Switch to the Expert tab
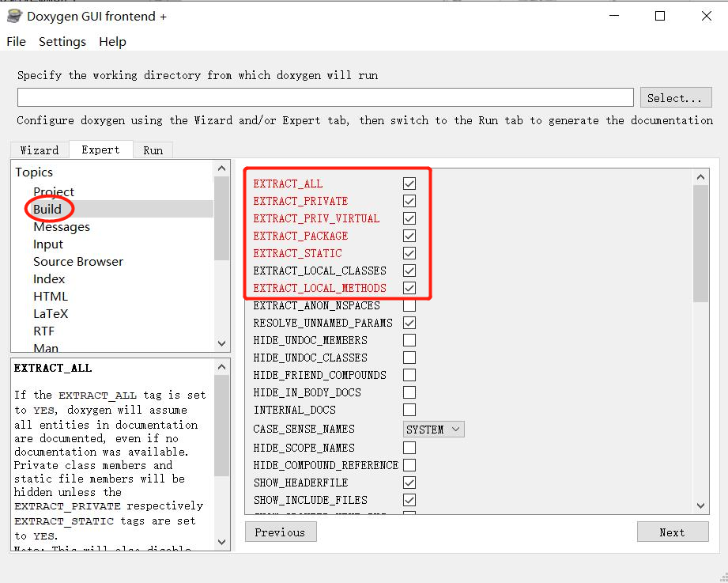Image resolution: width=728 pixels, height=583 pixels. click(x=100, y=150)
